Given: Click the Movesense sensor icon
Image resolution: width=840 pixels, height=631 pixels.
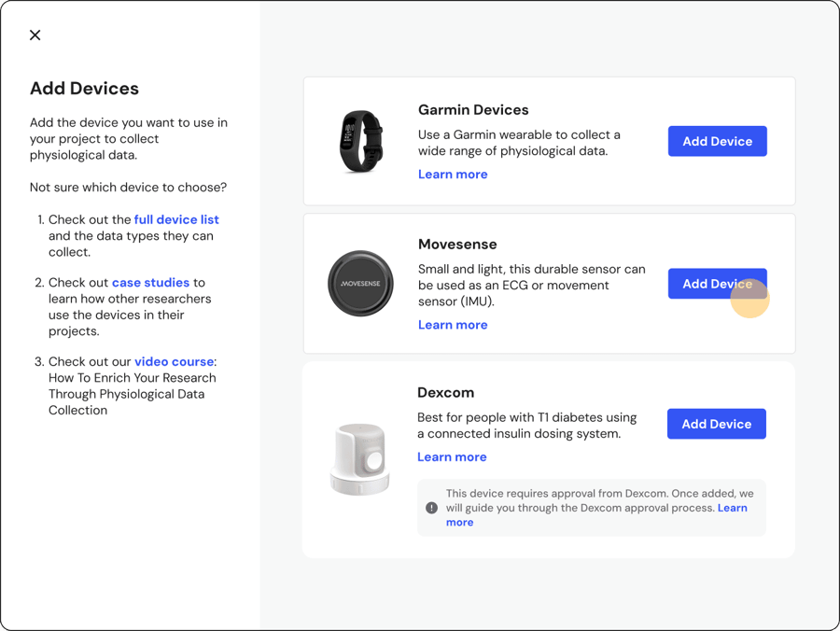Looking at the screenshot, I should click(x=360, y=283).
